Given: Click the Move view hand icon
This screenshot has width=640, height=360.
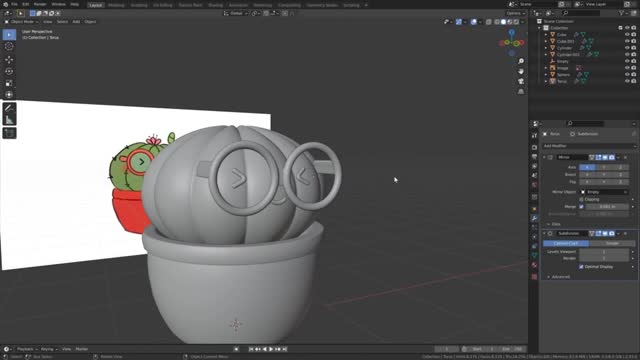Looking at the screenshot, I should point(521,71).
